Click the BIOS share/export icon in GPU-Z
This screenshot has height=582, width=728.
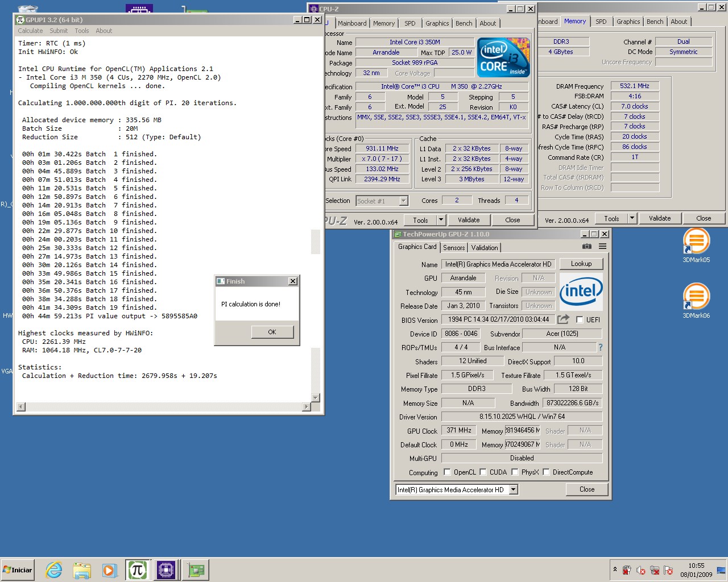pos(563,319)
